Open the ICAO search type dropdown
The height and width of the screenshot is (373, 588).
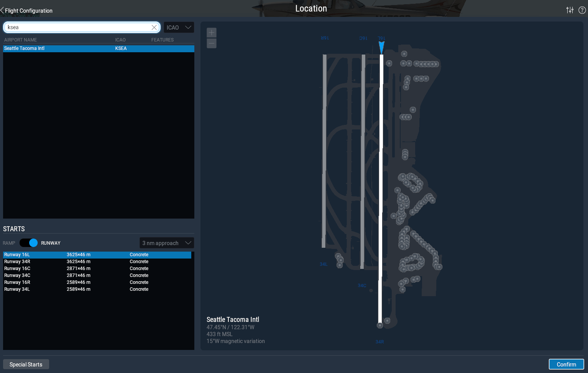(179, 27)
